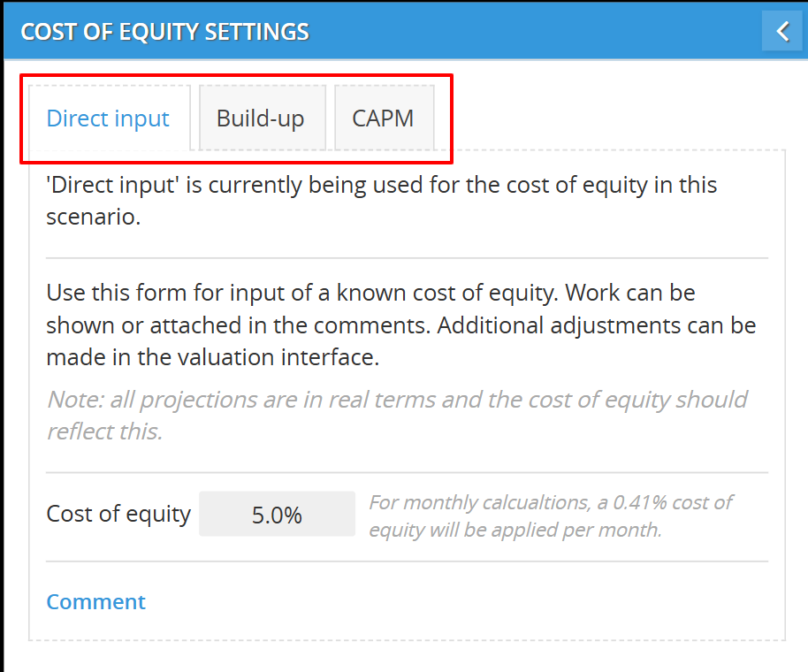Click the blank area beneath the dashed panel
Viewport: 808px width, 672px height.
(x=407, y=657)
